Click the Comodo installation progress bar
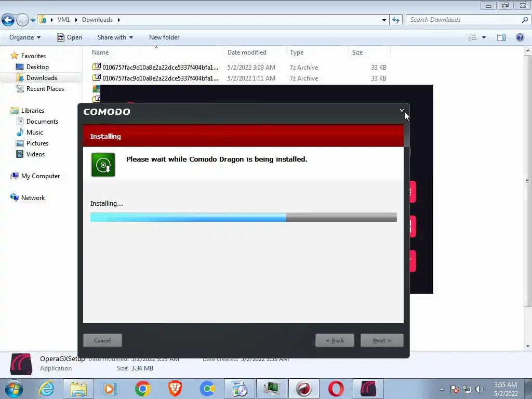This screenshot has height=399, width=532. (244, 217)
